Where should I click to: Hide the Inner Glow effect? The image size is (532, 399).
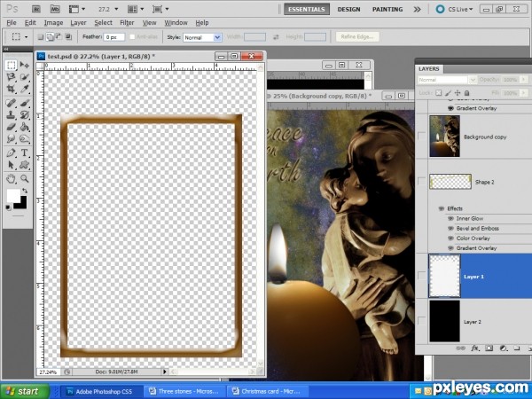coord(451,218)
